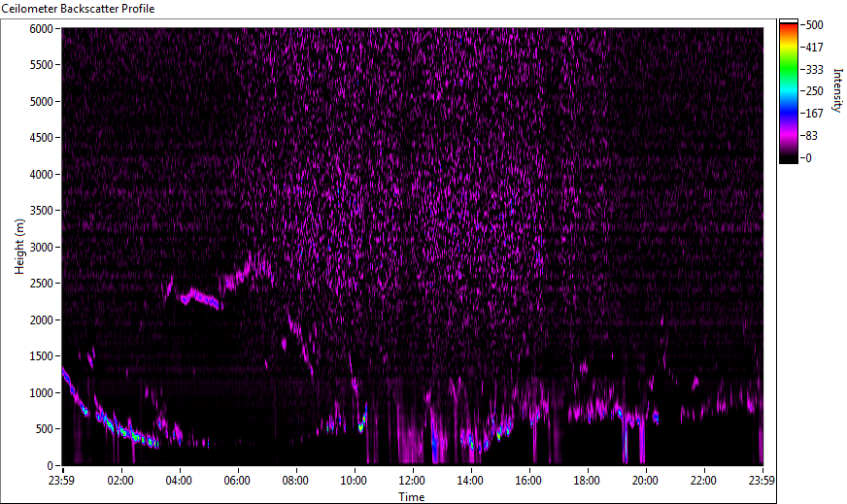
Task: Click the 1500 height axis value
Action: tap(41, 356)
